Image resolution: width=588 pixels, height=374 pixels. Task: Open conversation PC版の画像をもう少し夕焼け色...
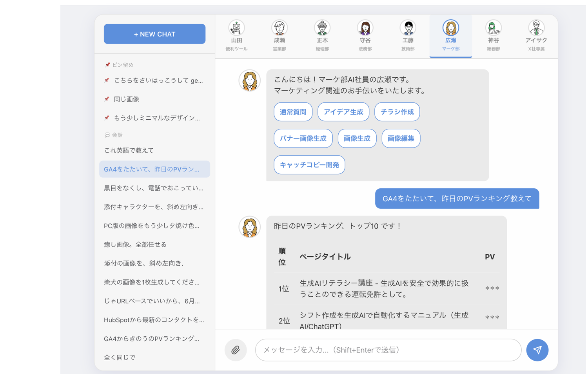pos(154,226)
